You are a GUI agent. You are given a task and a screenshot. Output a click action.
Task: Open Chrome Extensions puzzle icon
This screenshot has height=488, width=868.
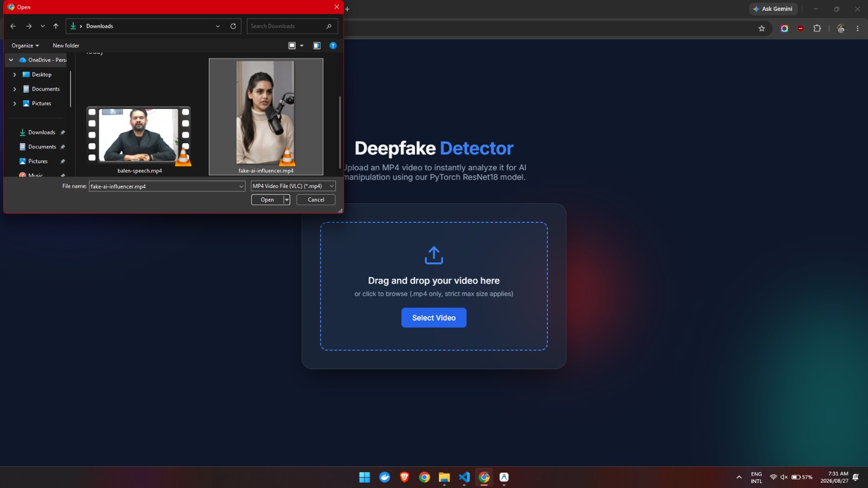click(817, 29)
